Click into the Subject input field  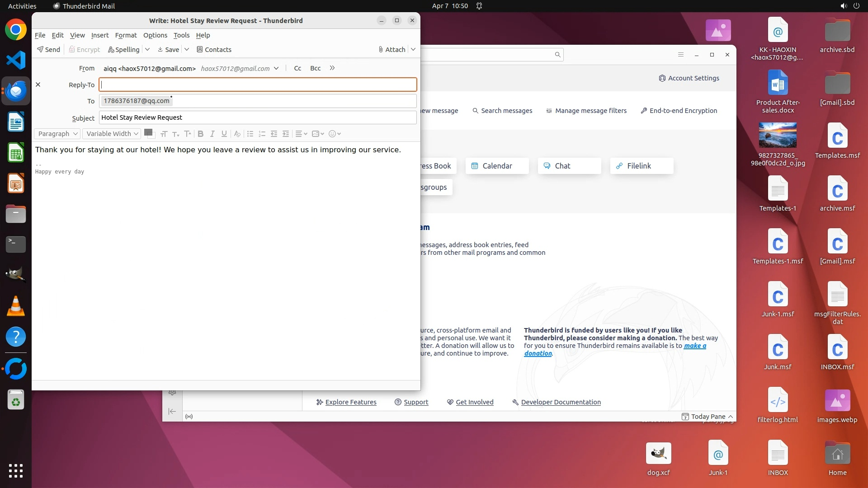pyautogui.click(x=258, y=117)
